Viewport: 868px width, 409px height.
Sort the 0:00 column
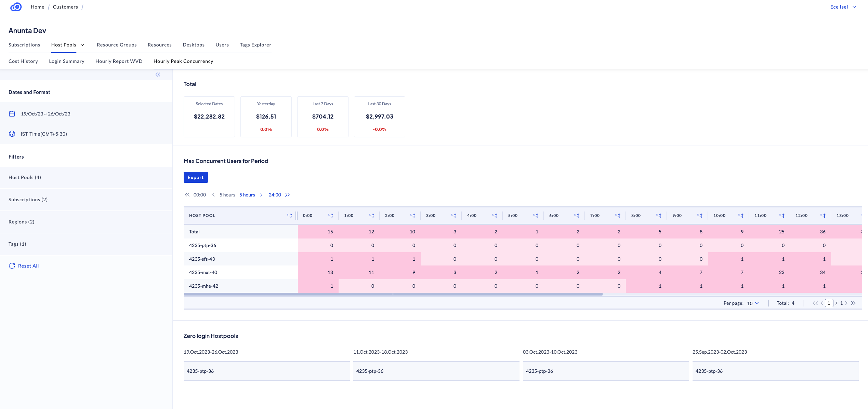tap(330, 216)
